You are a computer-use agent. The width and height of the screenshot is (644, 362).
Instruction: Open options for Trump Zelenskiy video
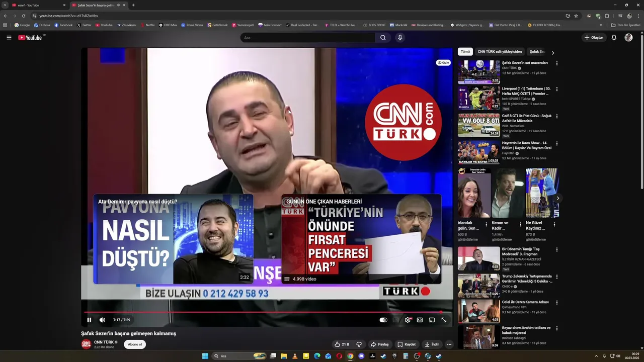tap(556, 277)
